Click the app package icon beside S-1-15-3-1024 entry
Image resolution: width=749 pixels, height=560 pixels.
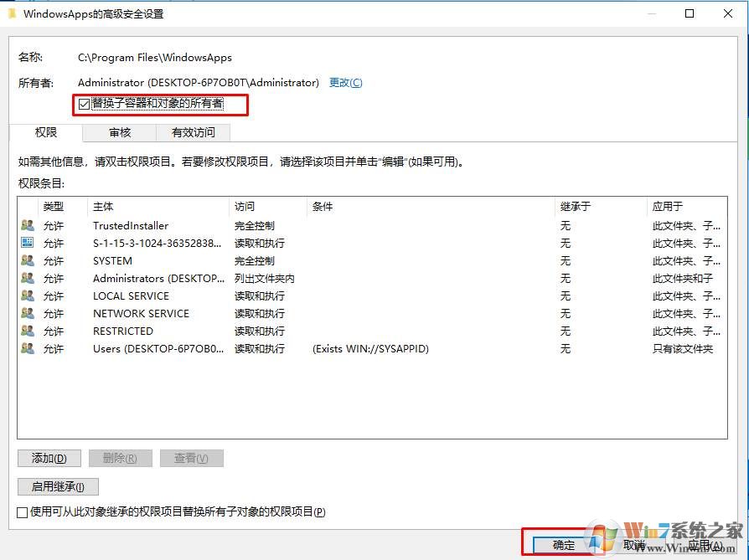click(28, 243)
